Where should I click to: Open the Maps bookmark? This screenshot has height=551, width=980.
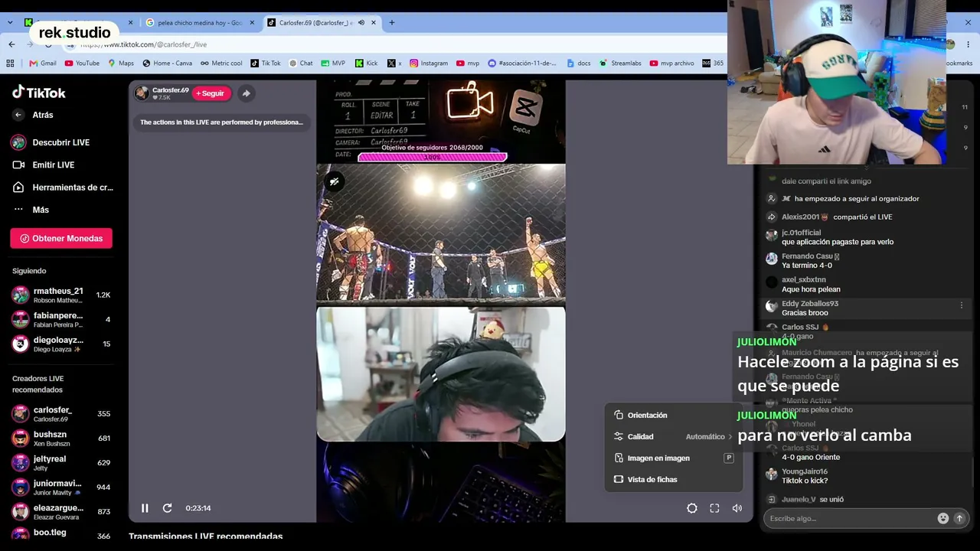121,64
